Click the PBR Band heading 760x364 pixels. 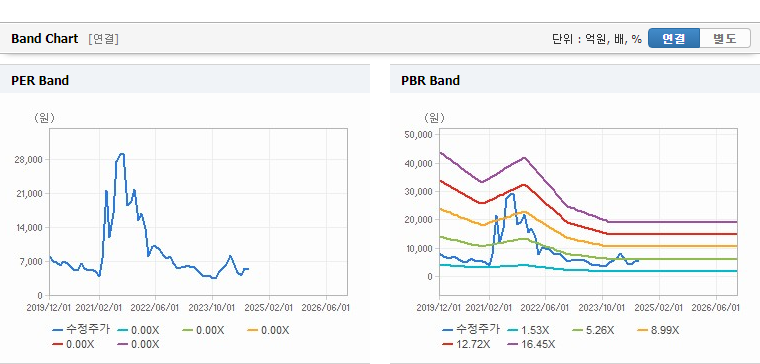(430, 80)
